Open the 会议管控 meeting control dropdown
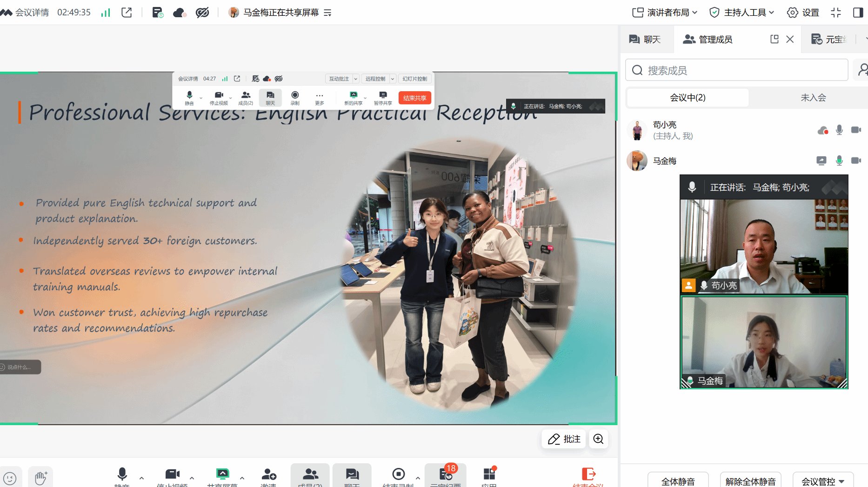868x487 pixels. pyautogui.click(x=823, y=480)
